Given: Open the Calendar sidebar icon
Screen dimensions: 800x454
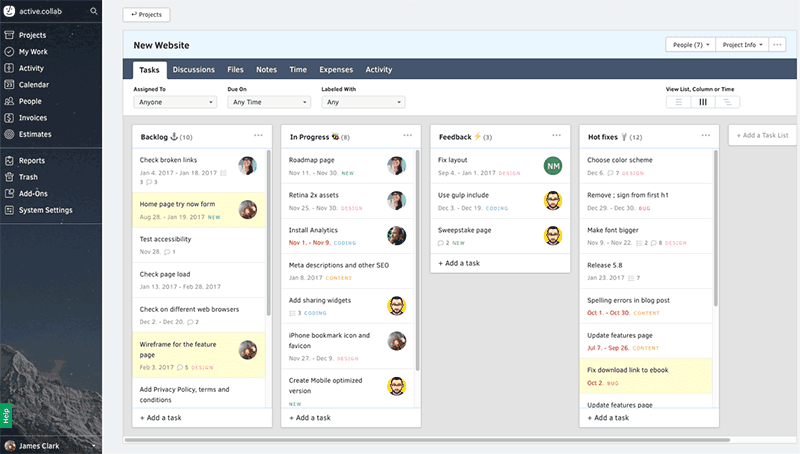Looking at the screenshot, I should click(9, 85).
